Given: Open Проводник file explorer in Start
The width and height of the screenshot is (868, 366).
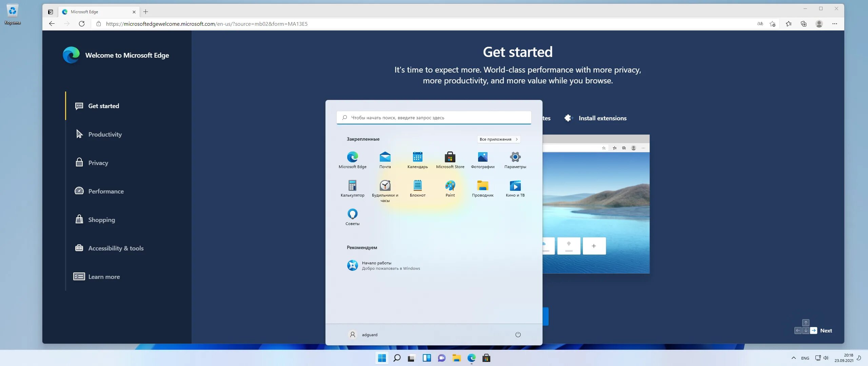Looking at the screenshot, I should (x=482, y=188).
